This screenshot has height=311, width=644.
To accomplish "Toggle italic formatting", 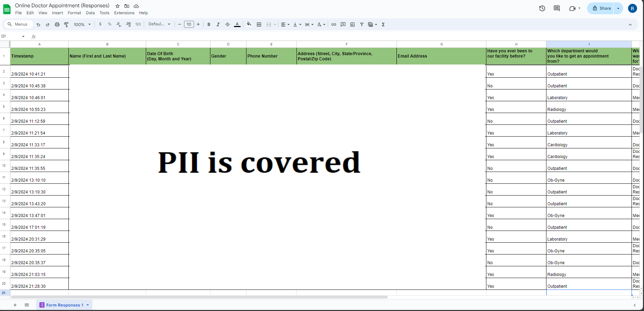I will click(x=218, y=25).
